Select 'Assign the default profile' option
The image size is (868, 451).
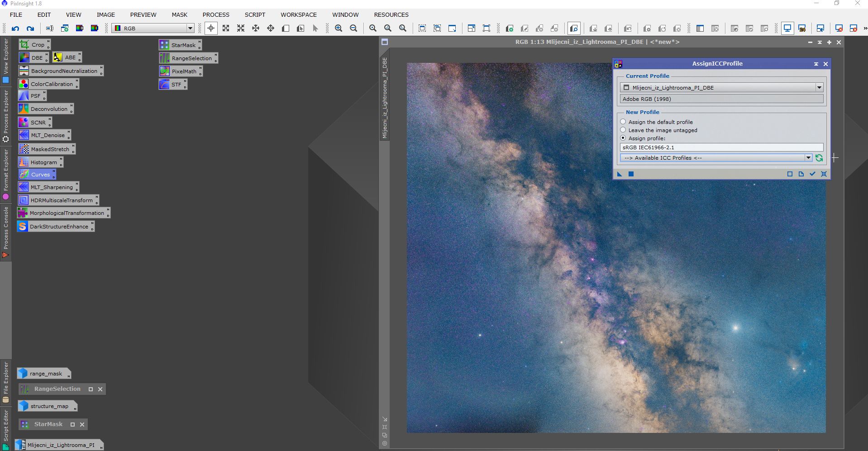point(623,122)
